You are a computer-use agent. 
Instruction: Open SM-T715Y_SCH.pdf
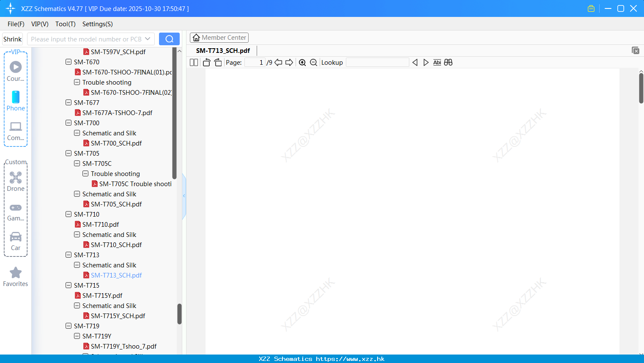tap(118, 316)
